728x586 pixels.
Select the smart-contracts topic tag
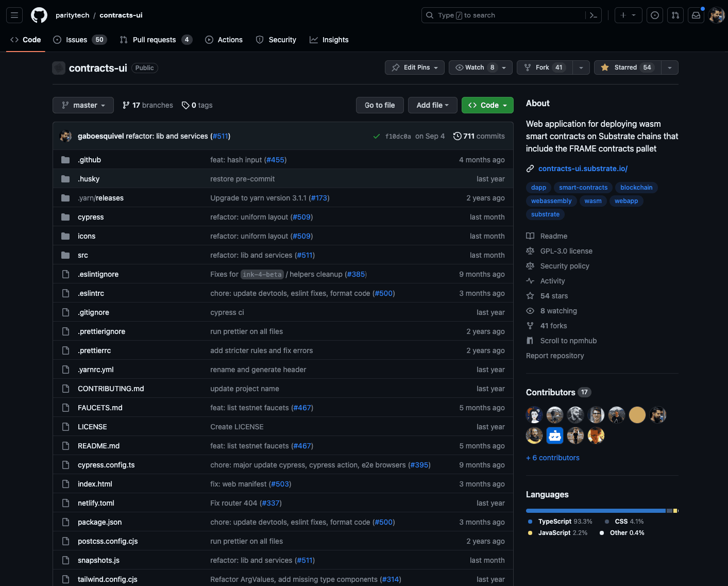coord(583,188)
